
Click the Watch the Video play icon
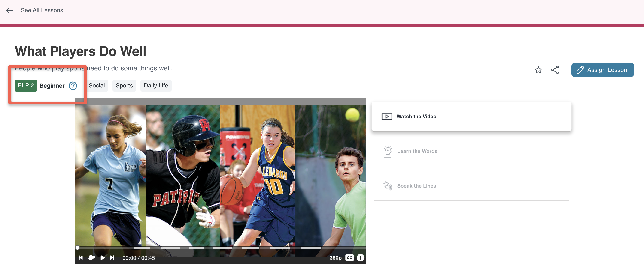tap(386, 117)
